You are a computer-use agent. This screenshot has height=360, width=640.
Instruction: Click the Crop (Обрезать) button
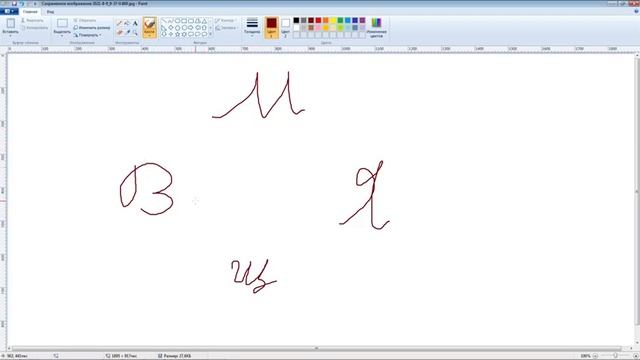click(x=85, y=20)
